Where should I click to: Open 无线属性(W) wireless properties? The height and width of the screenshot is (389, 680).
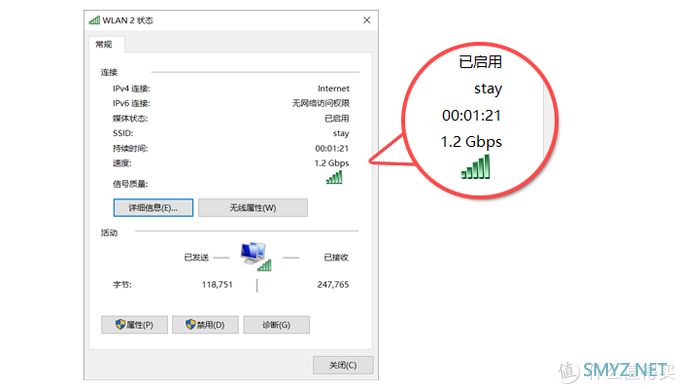click(x=253, y=208)
